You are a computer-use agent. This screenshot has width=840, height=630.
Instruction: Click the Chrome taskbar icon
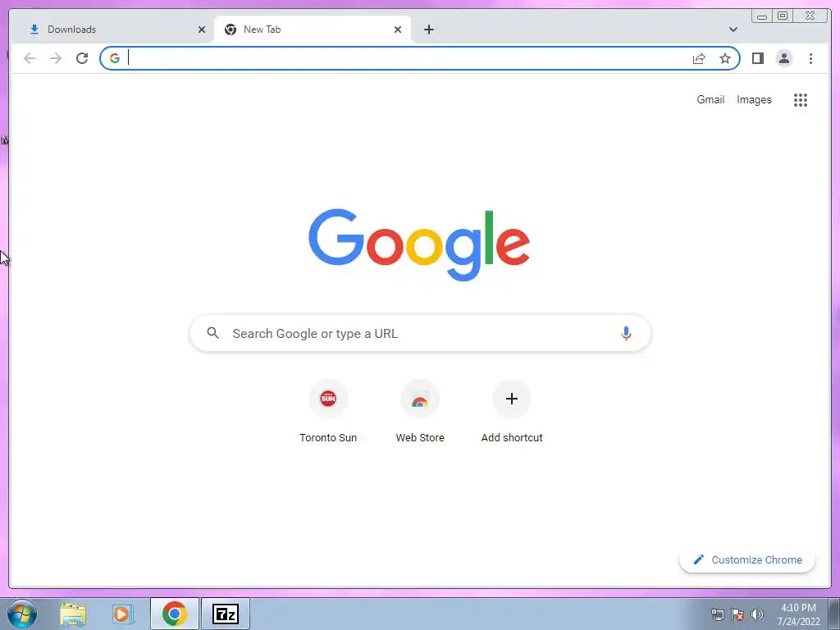[174, 614]
